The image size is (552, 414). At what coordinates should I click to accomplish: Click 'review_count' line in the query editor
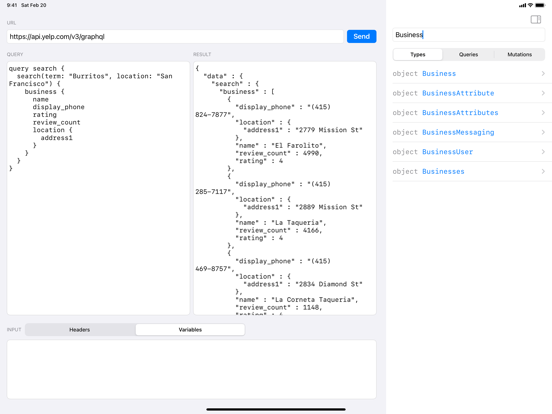pyautogui.click(x=56, y=123)
